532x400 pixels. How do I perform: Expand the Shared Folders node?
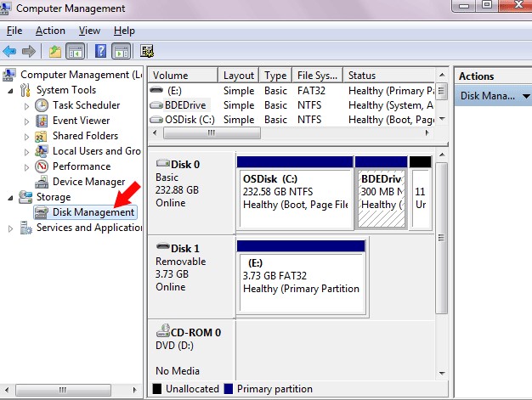27,137
